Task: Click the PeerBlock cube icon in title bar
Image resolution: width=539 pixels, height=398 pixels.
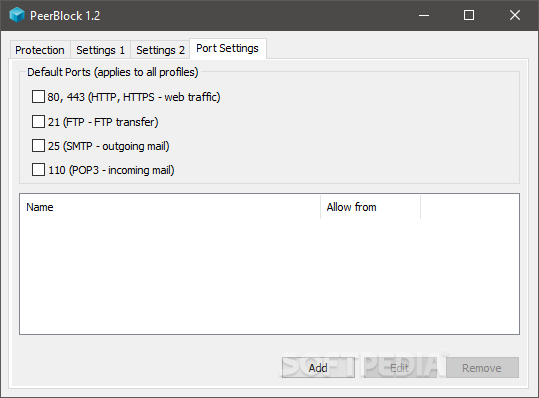Action: pos(17,15)
